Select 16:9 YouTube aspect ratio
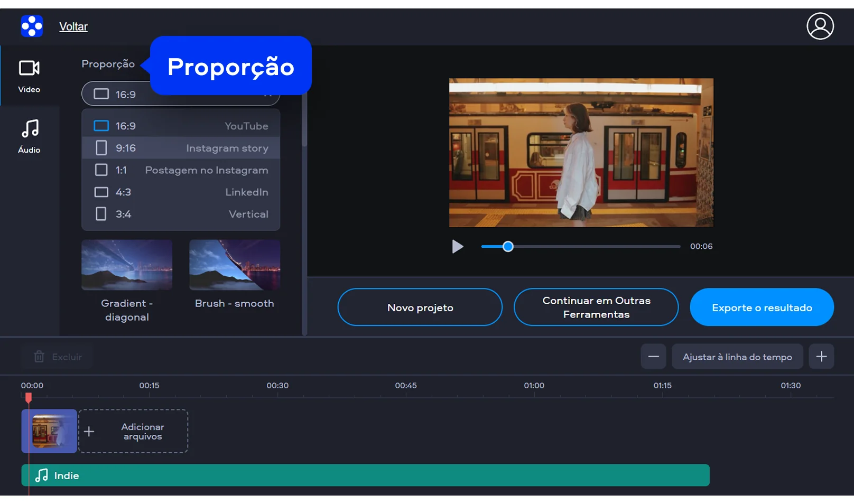Viewport: 854px width, 504px height. (180, 126)
